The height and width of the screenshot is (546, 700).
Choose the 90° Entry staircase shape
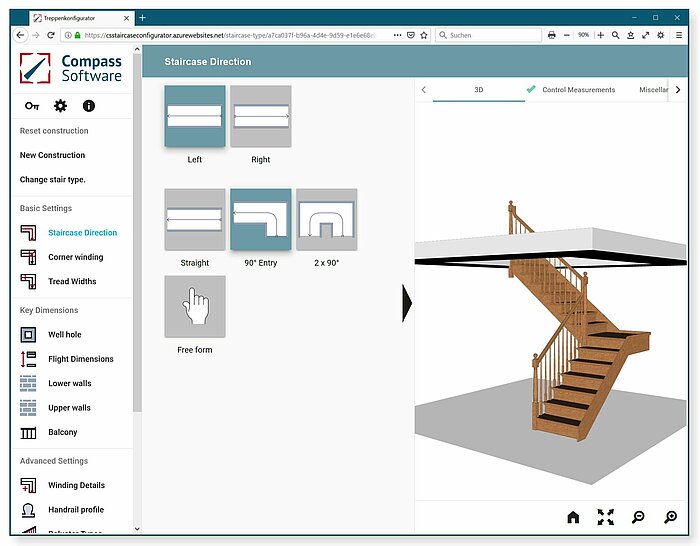coord(261,219)
